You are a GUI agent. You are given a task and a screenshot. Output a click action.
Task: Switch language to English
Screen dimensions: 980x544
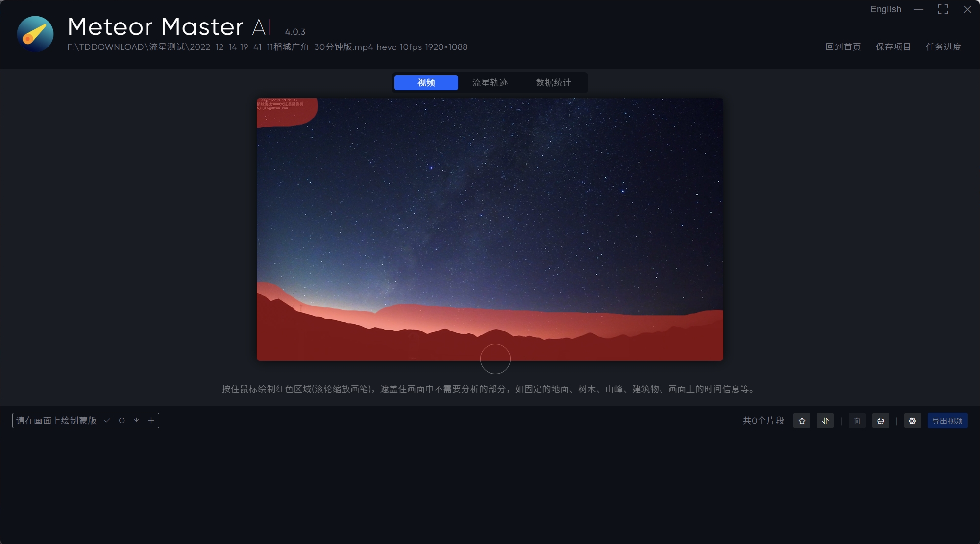pos(885,9)
